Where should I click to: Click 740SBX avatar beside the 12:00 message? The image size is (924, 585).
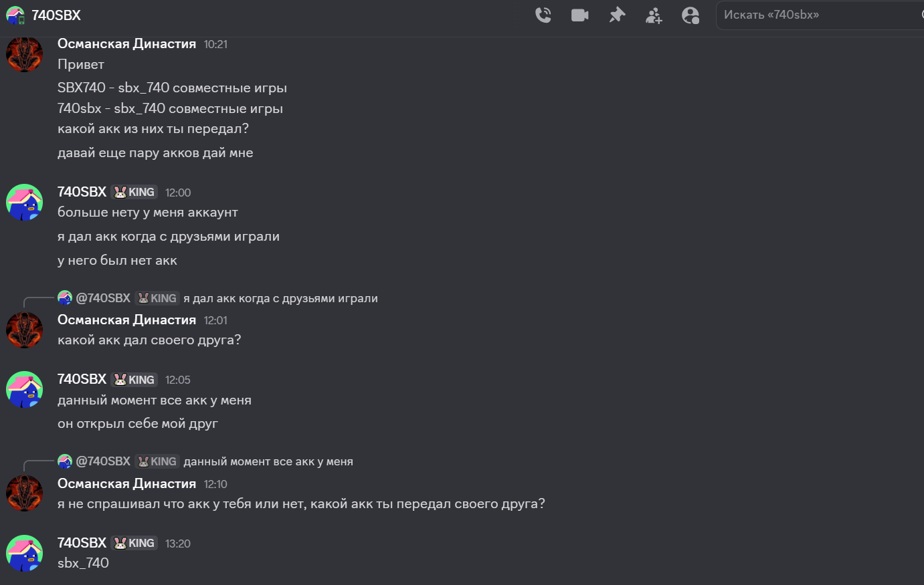point(24,202)
